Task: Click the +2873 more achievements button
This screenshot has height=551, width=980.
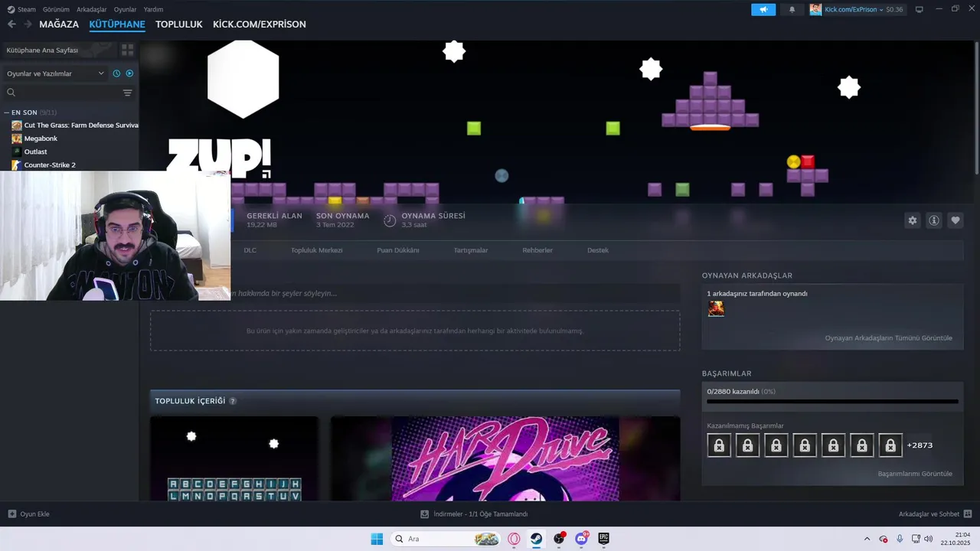Action: (x=920, y=445)
